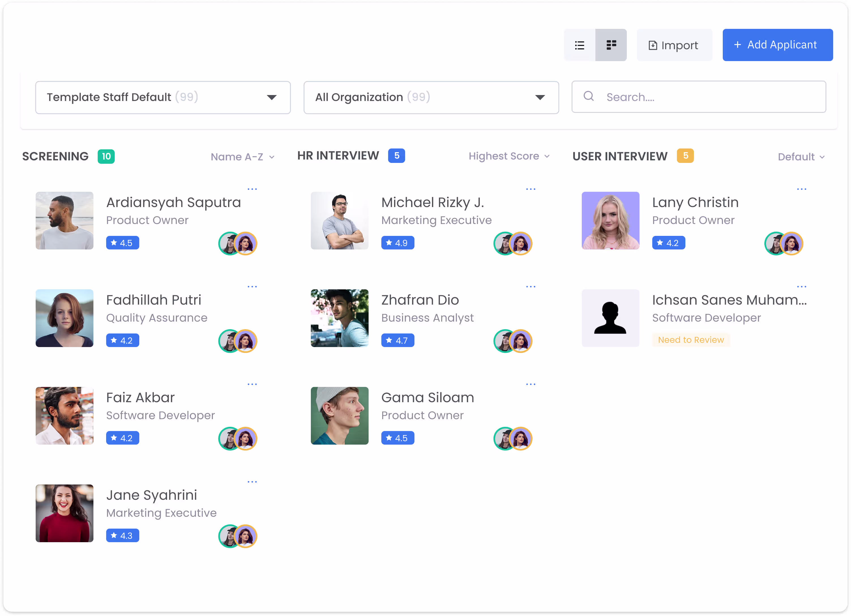
Task: Open more options for Lany Christin
Action: pos(801,189)
